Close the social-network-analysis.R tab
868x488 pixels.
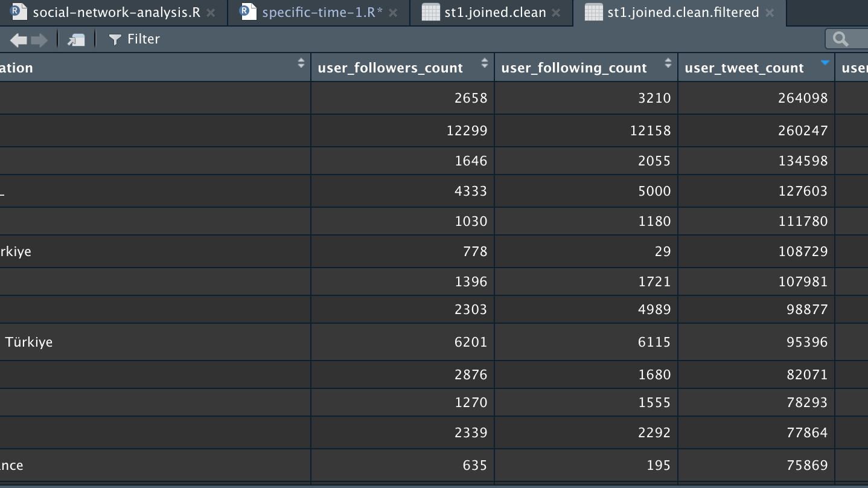point(211,13)
